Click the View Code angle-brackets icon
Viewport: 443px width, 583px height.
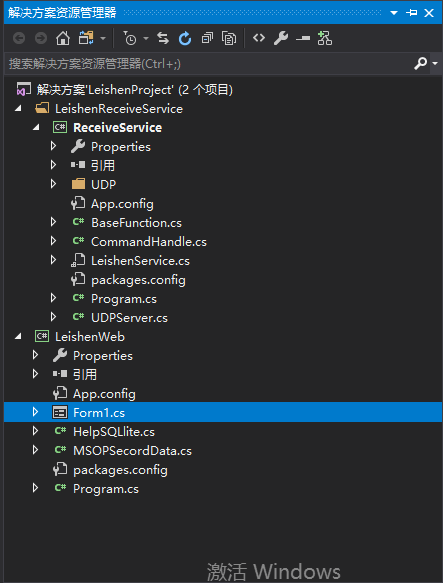pyautogui.click(x=259, y=38)
